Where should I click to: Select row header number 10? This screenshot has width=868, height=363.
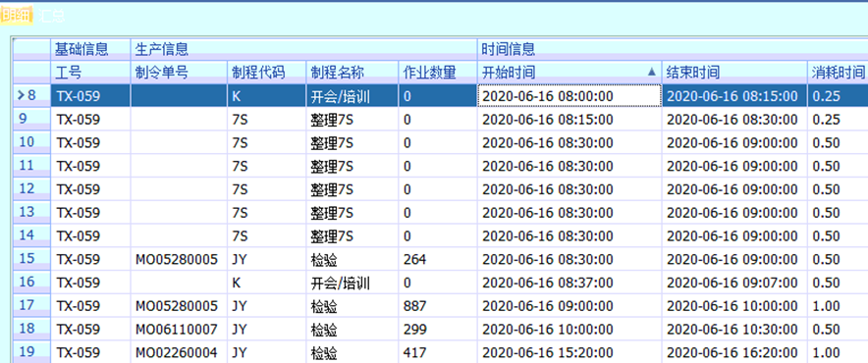(31, 142)
